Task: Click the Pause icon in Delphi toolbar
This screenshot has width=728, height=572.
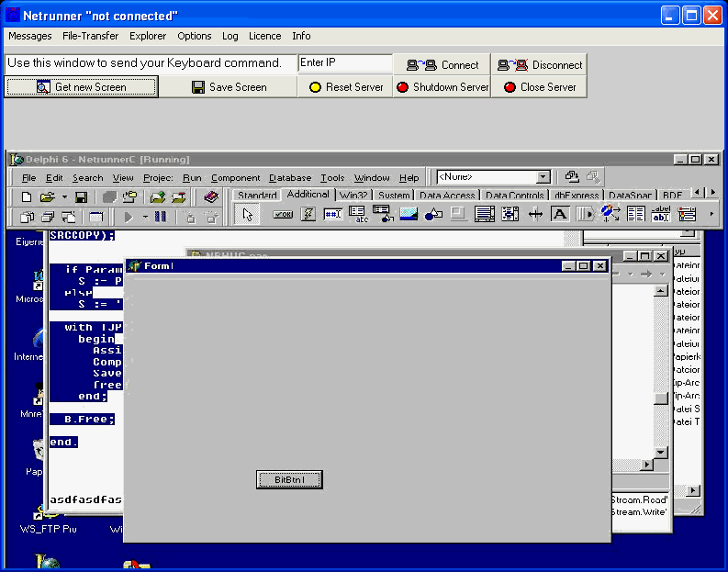Action: (161, 218)
